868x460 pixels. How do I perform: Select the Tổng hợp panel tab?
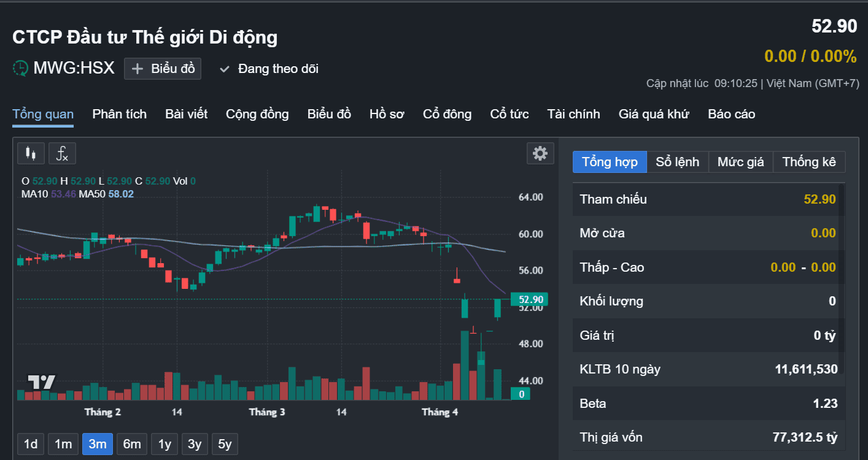pyautogui.click(x=610, y=162)
